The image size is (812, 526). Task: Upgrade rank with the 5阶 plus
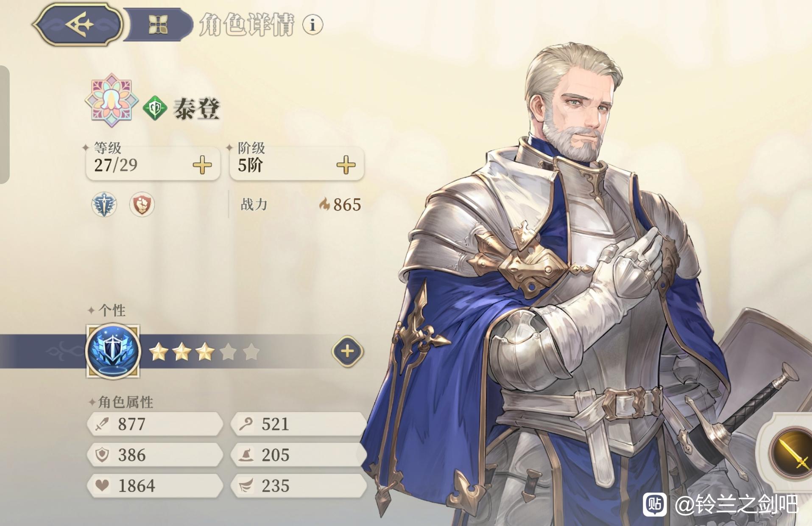[346, 165]
